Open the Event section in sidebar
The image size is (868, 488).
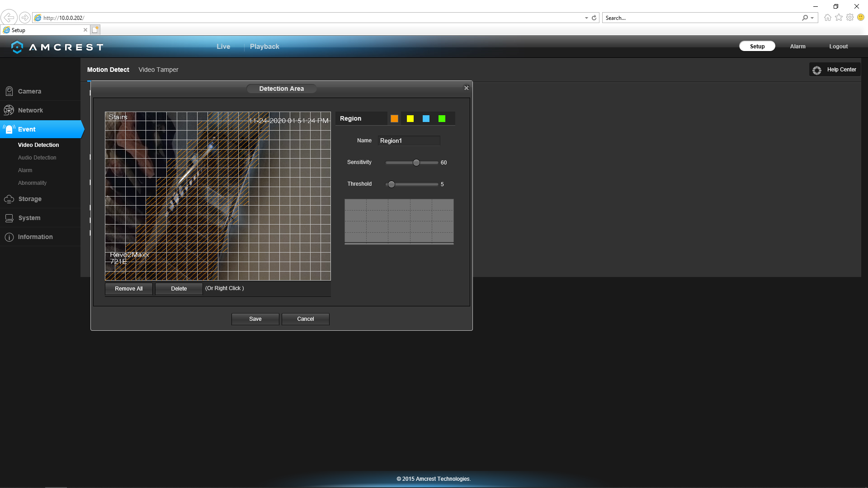[41, 129]
